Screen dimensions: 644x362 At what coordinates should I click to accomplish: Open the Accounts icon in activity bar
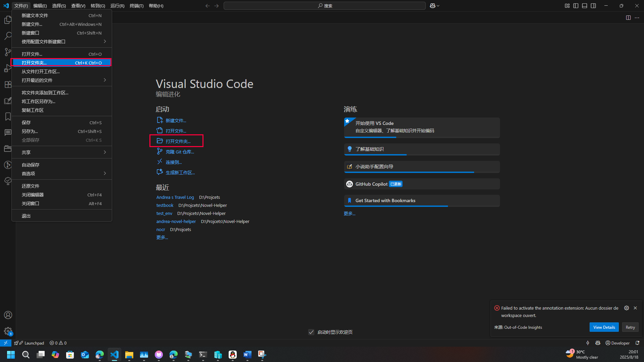coord(8,315)
